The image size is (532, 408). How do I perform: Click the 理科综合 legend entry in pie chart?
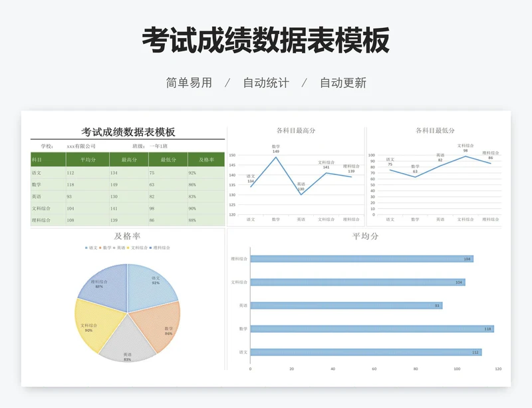(160, 248)
